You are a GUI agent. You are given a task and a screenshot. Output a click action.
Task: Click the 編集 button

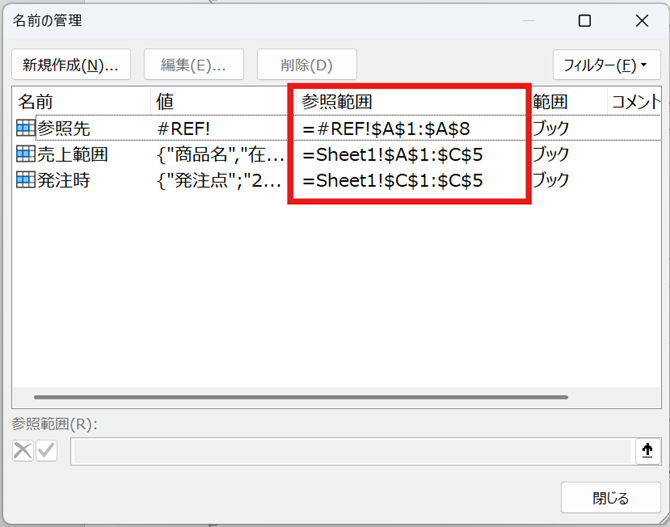(194, 65)
